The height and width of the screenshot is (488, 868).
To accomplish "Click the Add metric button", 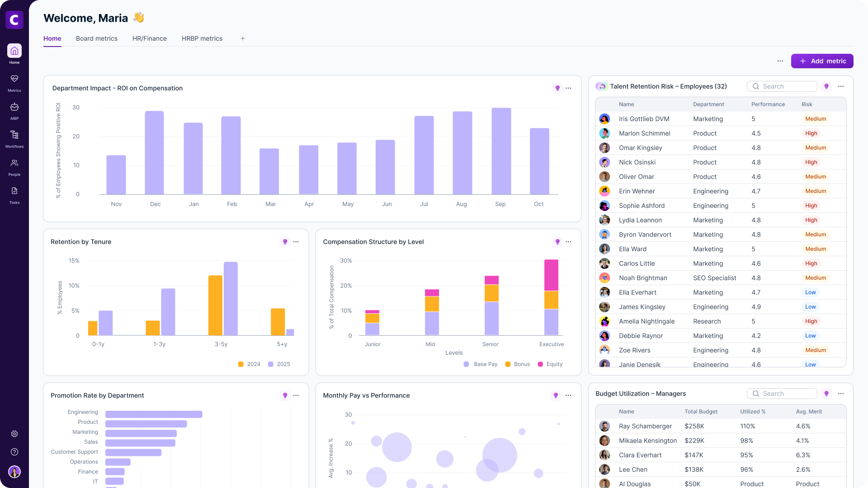I will click(822, 61).
